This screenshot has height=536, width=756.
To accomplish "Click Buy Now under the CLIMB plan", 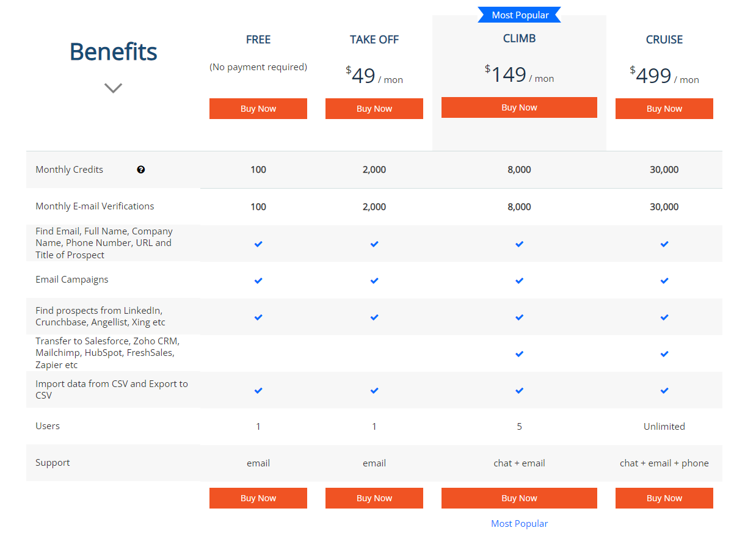I will click(x=519, y=107).
